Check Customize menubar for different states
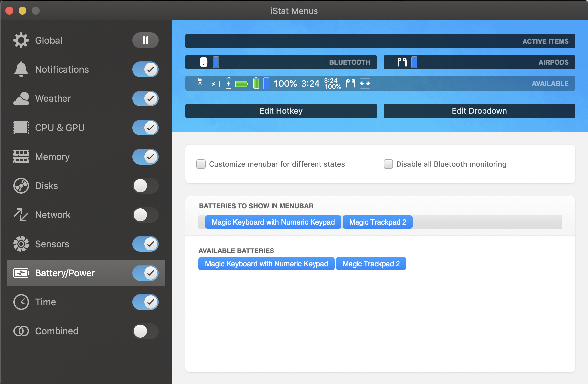The width and height of the screenshot is (588, 384). tap(201, 164)
